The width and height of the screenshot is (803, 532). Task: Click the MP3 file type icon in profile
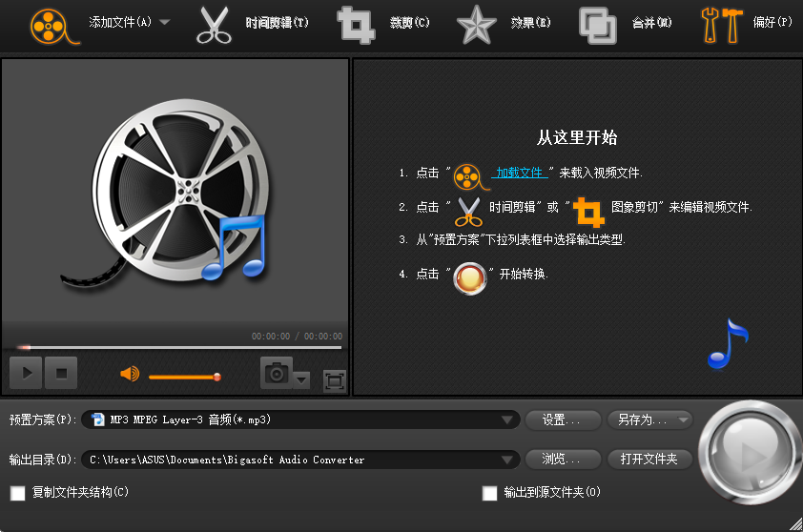pyautogui.click(x=97, y=419)
